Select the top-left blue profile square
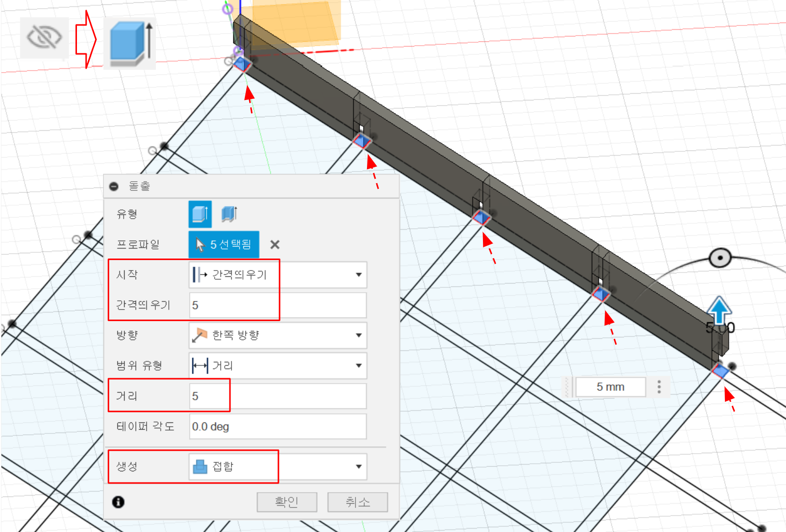Viewport: 786px width, 532px height. [241, 63]
